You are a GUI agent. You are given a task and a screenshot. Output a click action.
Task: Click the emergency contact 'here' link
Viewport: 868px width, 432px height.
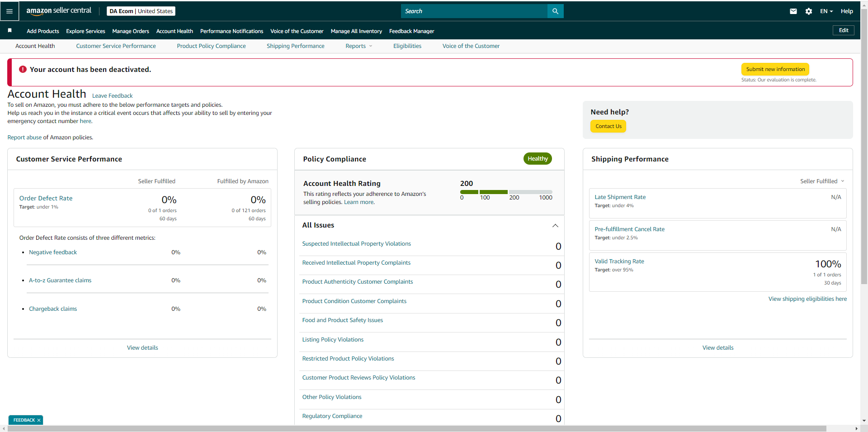(x=85, y=121)
